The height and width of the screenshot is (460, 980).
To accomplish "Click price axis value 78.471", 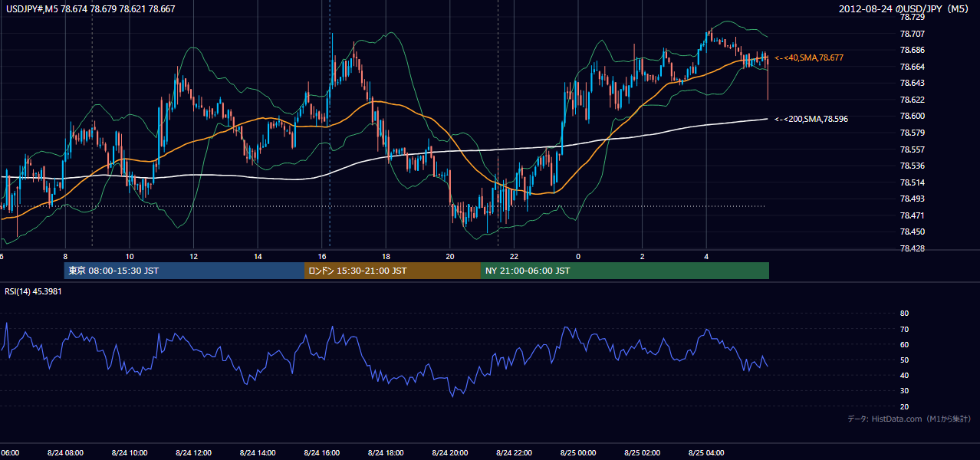I will pos(912,215).
